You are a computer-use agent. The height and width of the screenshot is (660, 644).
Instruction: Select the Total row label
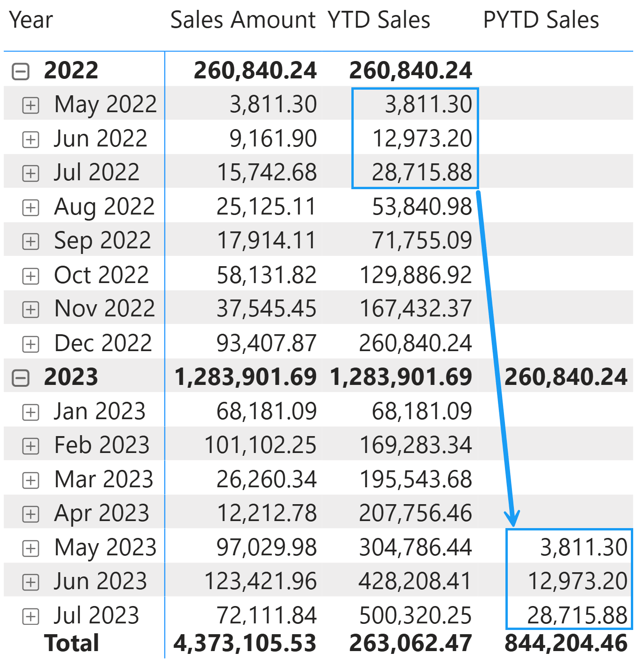71,643
